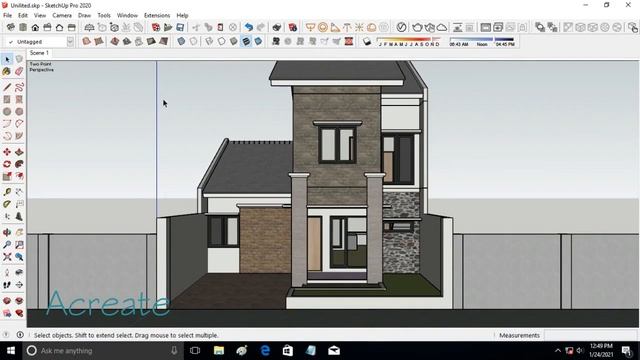Click the Zoom Extents tool
Image resolution: width=640 pixels, height=360 pixels.
pos(7,257)
